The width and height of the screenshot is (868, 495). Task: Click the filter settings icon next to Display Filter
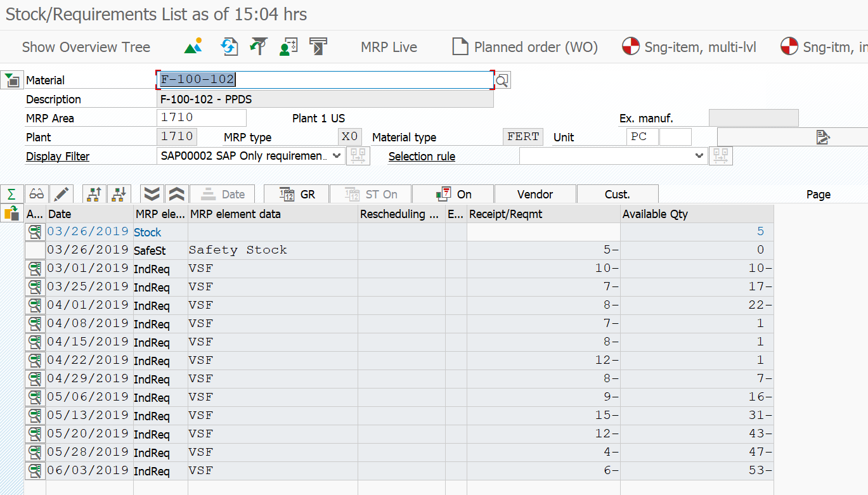(x=358, y=156)
